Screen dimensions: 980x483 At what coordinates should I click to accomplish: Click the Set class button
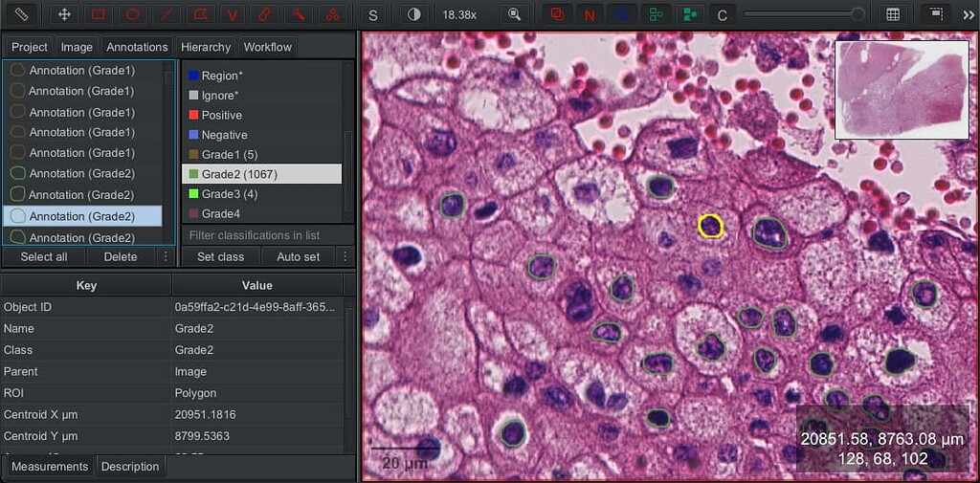click(220, 257)
